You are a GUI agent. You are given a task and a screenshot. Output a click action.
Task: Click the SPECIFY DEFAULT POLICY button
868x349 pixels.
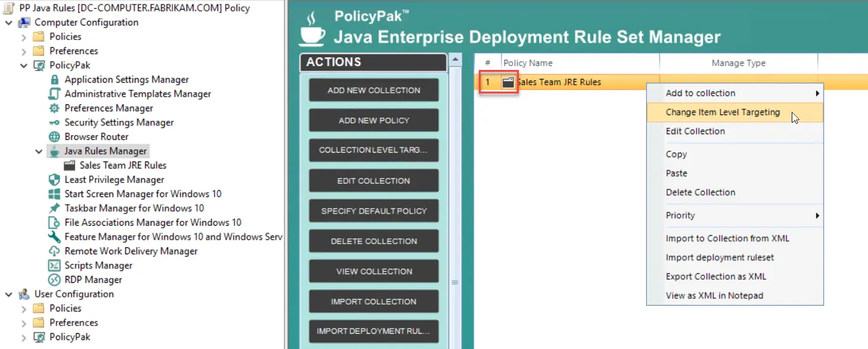[x=374, y=211]
